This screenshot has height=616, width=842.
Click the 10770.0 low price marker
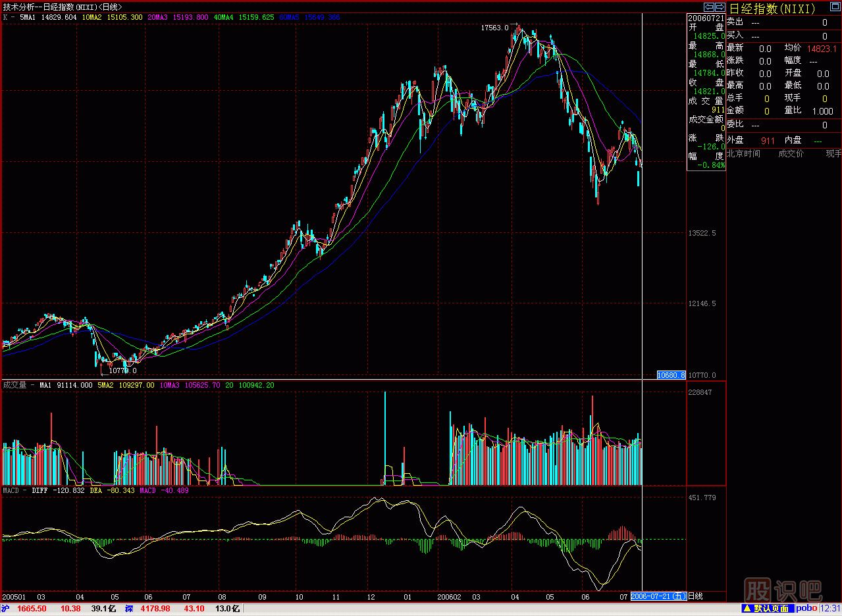click(122, 371)
